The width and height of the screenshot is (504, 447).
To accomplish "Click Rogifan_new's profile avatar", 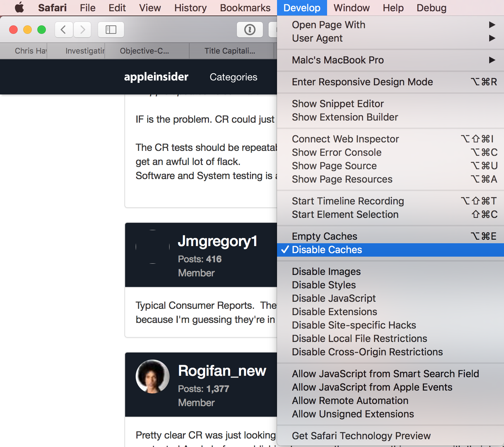I will [152, 376].
